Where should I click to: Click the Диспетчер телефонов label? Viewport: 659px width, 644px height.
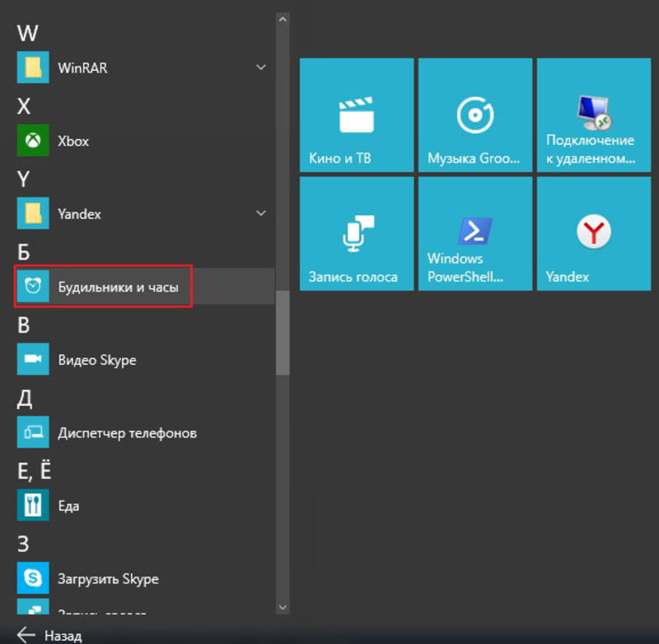[128, 433]
